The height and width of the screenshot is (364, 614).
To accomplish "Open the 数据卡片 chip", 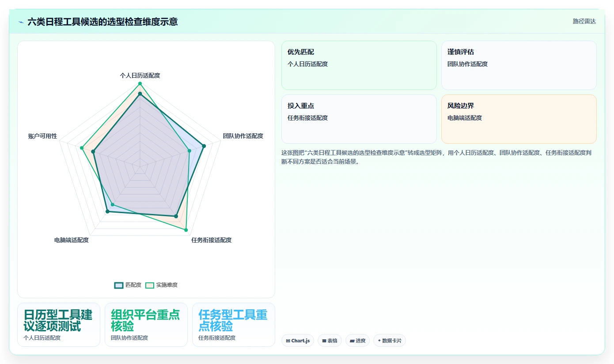I will (390, 341).
